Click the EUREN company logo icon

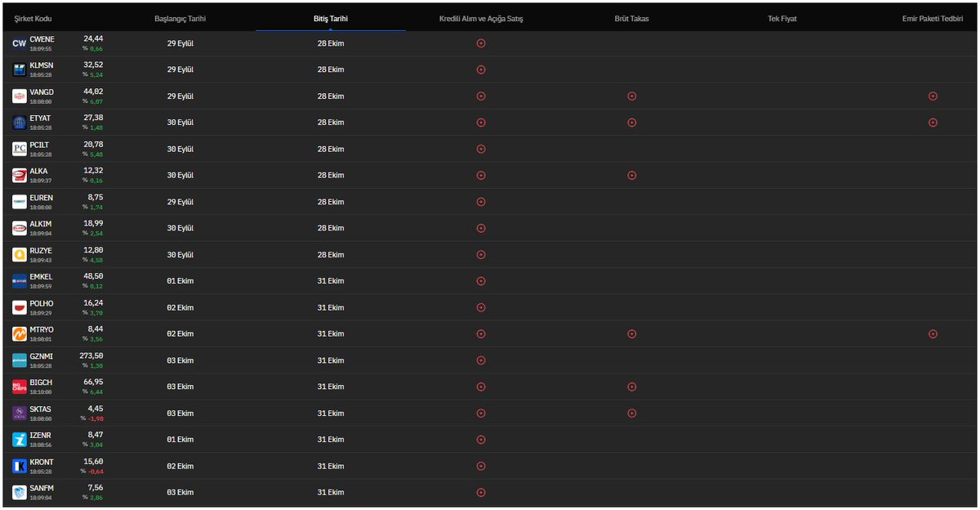20,202
